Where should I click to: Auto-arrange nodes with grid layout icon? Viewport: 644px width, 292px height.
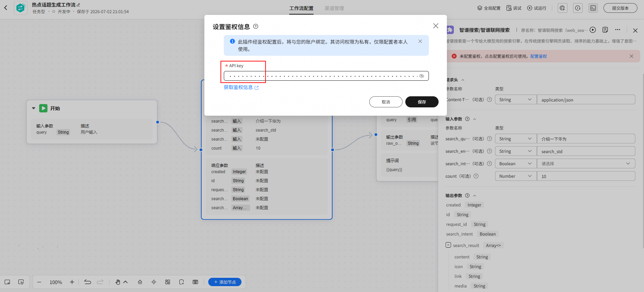pyautogui.click(x=168, y=282)
